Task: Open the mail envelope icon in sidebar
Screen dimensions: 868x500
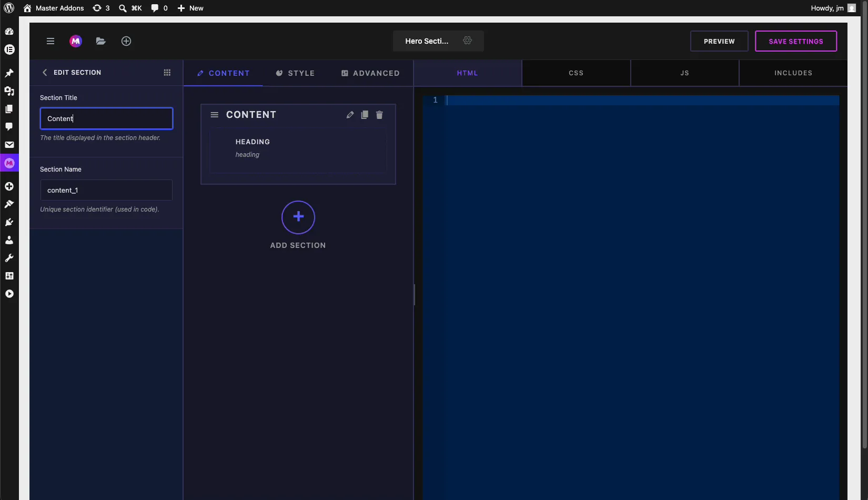Action: point(9,145)
